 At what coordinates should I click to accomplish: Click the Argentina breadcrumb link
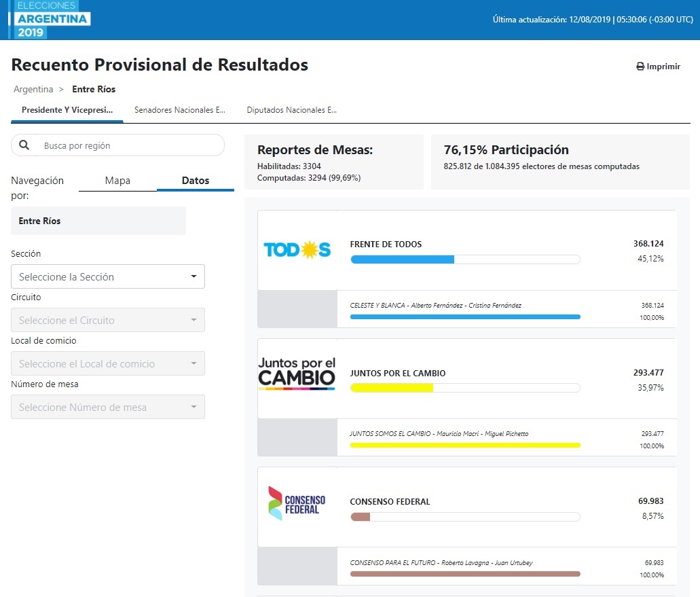click(x=33, y=89)
